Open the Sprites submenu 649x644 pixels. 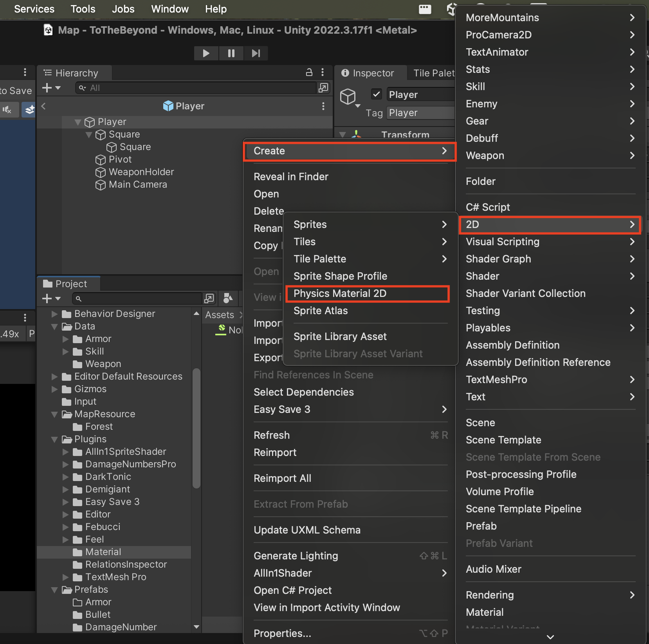point(371,224)
